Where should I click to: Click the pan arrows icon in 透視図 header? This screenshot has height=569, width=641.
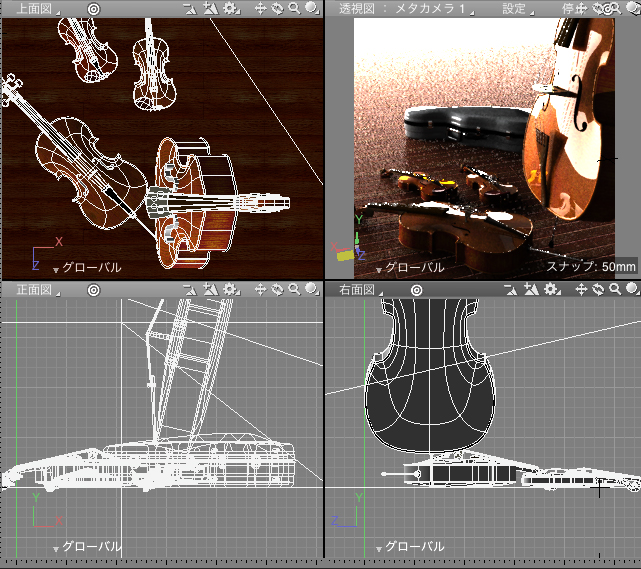pyautogui.click(x=582, y=9)
